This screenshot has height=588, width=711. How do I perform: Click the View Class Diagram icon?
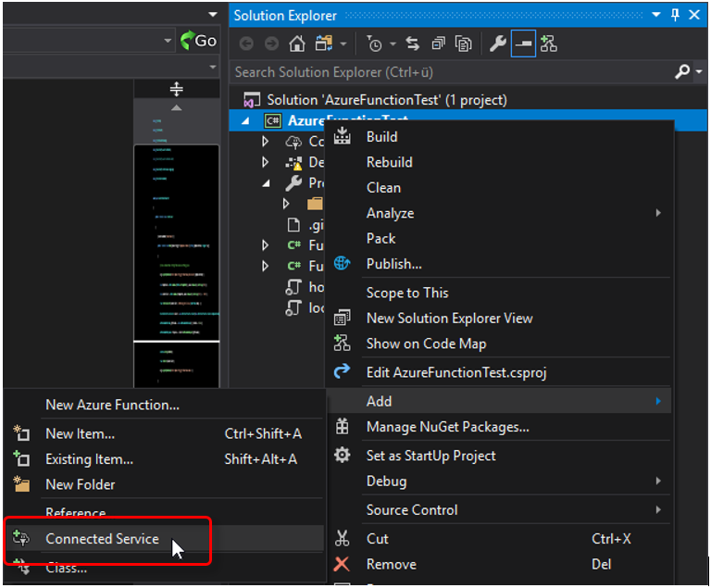[x=549, y=44]
